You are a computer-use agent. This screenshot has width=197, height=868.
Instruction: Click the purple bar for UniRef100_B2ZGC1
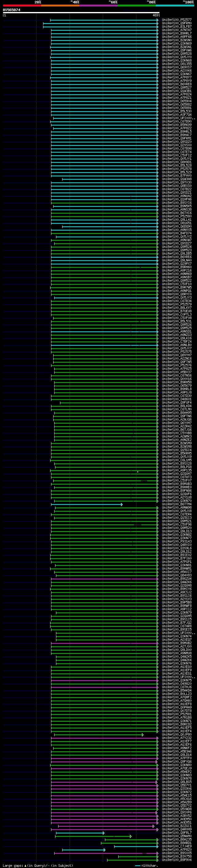(107, 826)
